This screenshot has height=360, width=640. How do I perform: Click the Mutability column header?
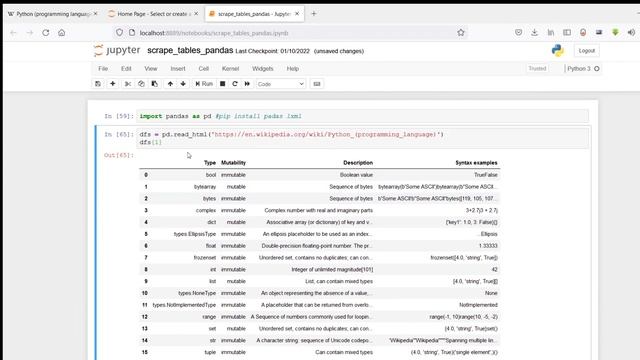tap(233, 162)
